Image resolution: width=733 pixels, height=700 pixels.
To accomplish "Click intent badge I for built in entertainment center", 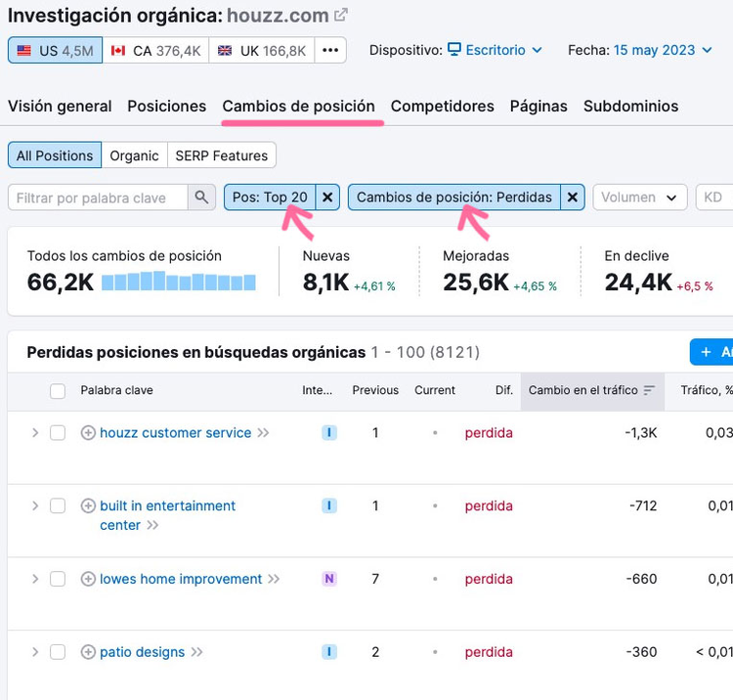I will [329, 505].
